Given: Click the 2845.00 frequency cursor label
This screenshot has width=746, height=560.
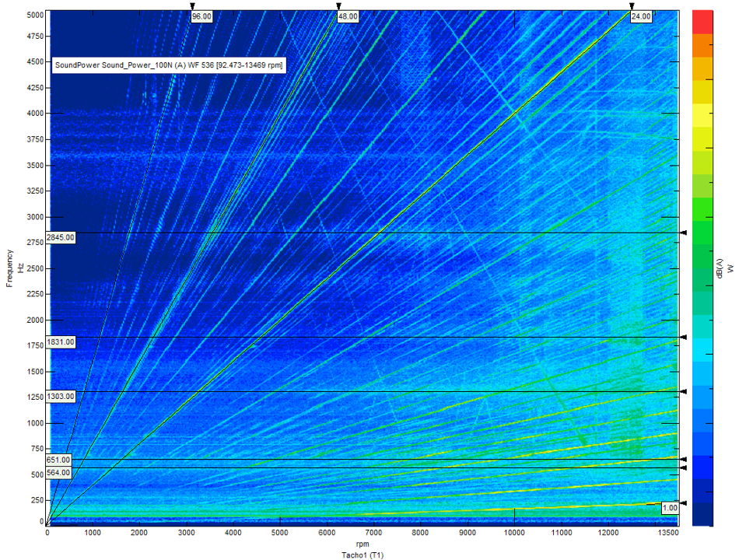Looking at the screenshot, I should pos(61,238).
